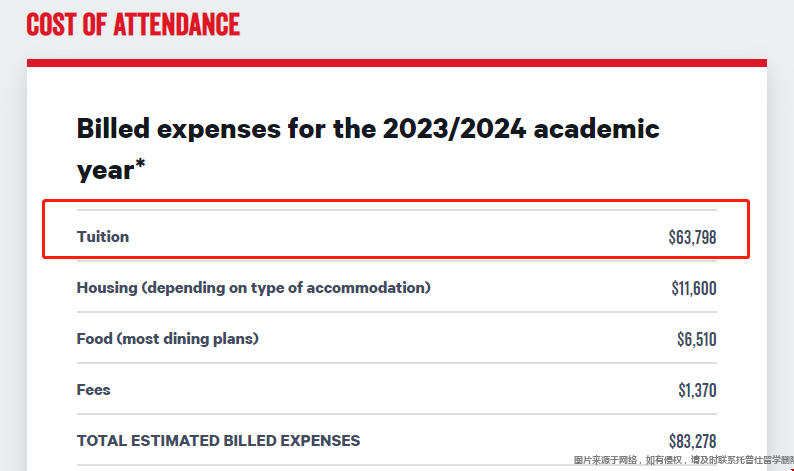
Task: Click the $63,798 tuition amount
Action: tap(692, 237)
